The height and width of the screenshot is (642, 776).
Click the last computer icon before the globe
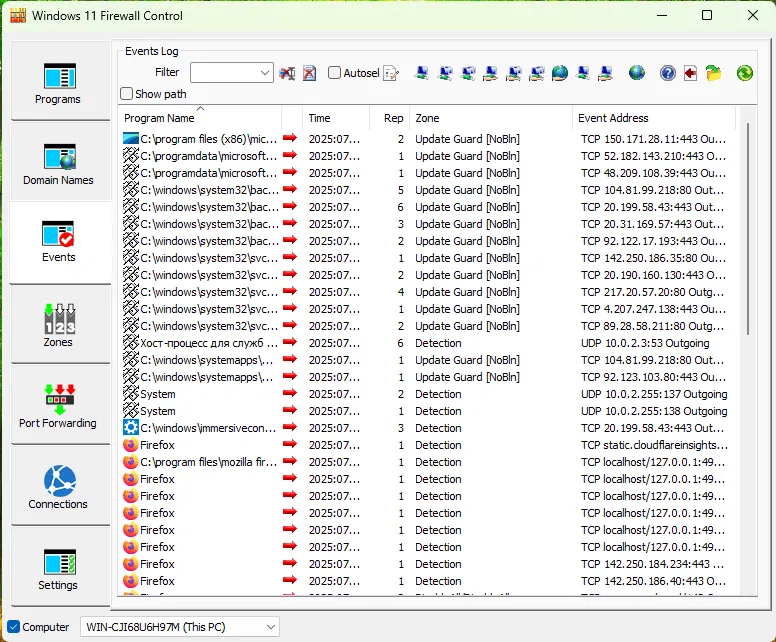coord(606,73)
